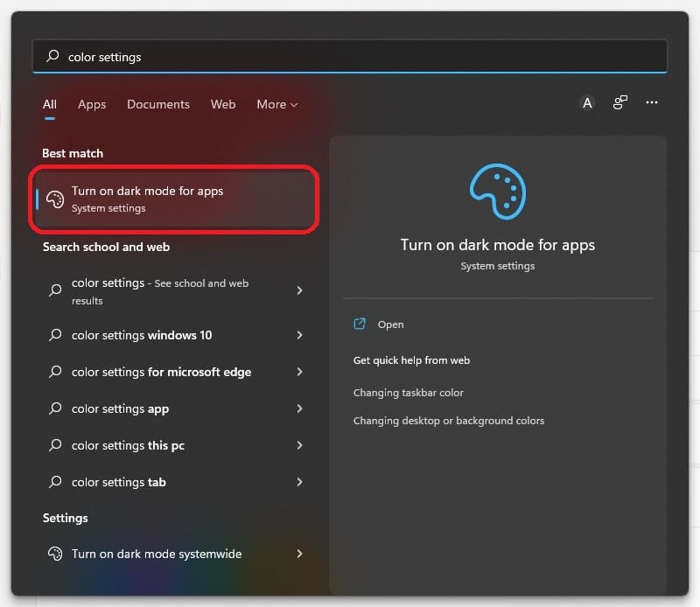Click the Open external link icon

(x=360, y=324)
